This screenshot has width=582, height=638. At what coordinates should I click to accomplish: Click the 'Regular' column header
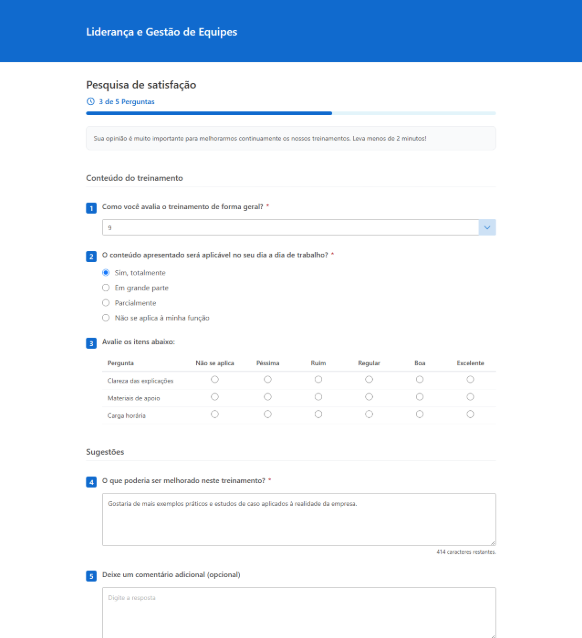(369, 363)
